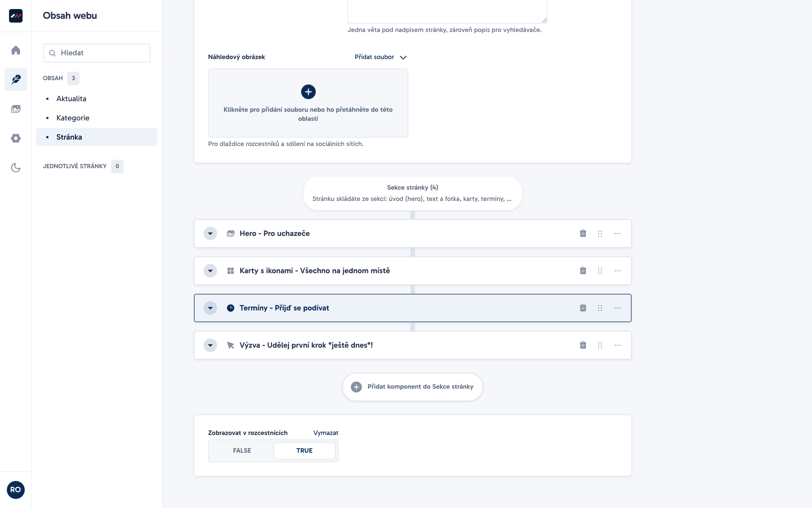The height and width of the screenshot is (508, 812).
Task: Expand the Výzva section arrow
Action: [210, 345]
